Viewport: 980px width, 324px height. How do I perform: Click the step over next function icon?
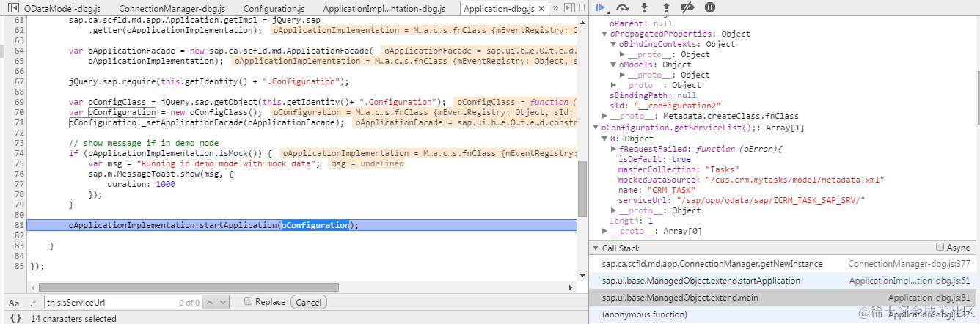623,7
